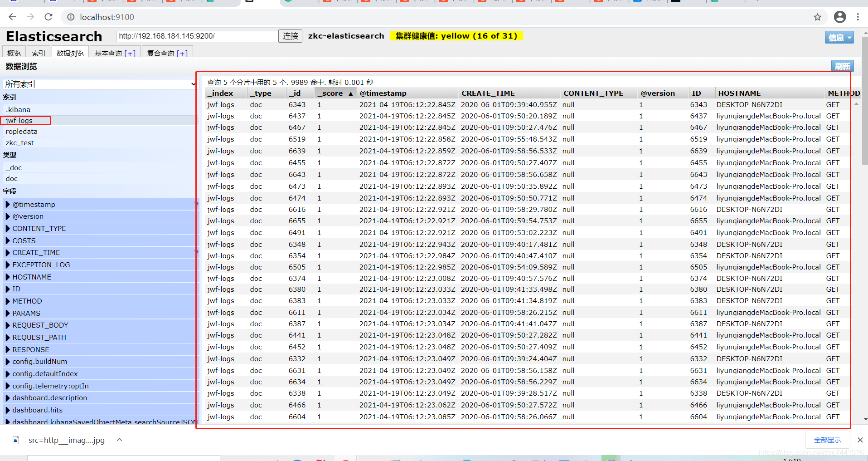Open the browser three-dot menu

858,17
